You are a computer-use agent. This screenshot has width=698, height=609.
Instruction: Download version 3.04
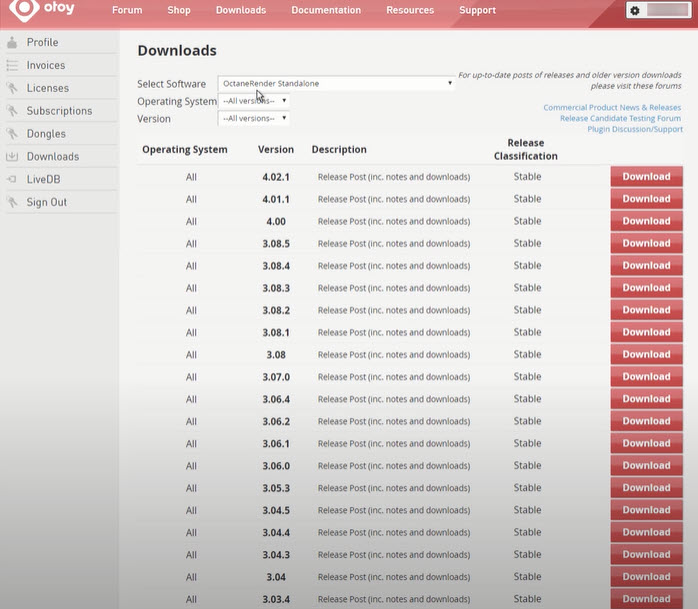coord(646,577)
